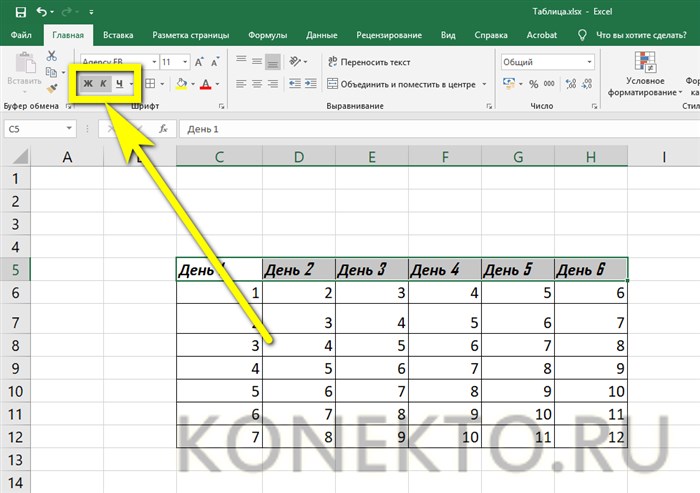Decrease font size with the smaller A
Screen dimensions: 700x493
(x=215, y=62)
